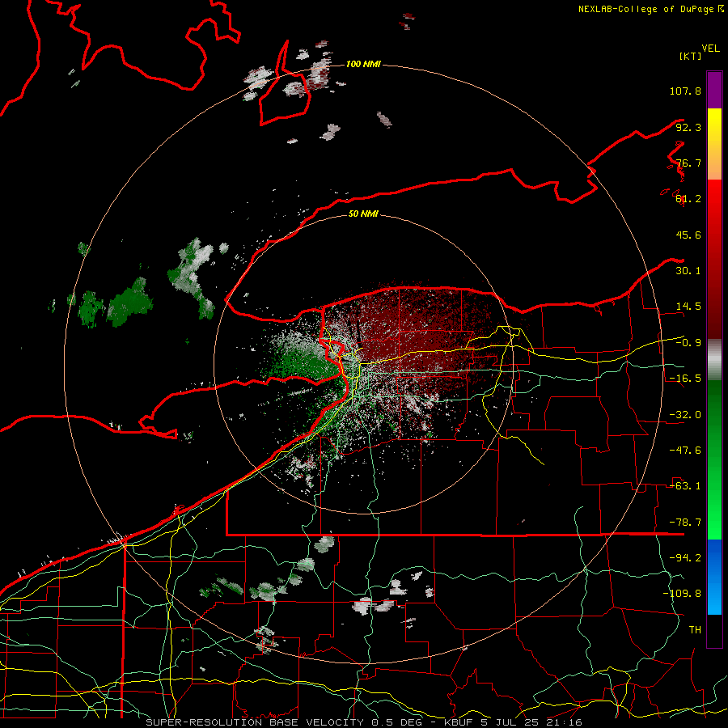Pick the blue segment of the color bar
The height and width of the screenshot is (728, 728).
tap(714, 577)
